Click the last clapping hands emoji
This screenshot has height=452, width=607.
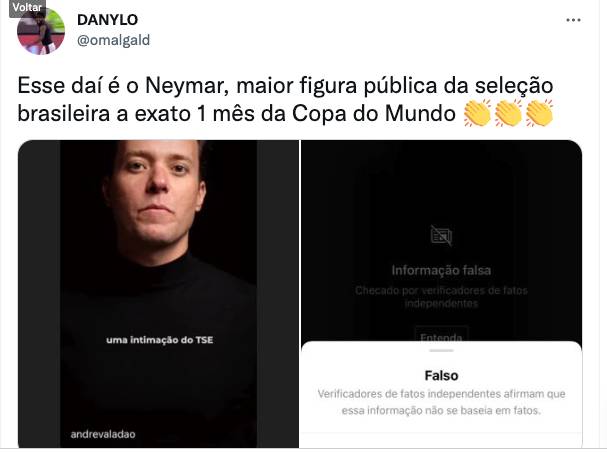[539, 113]
